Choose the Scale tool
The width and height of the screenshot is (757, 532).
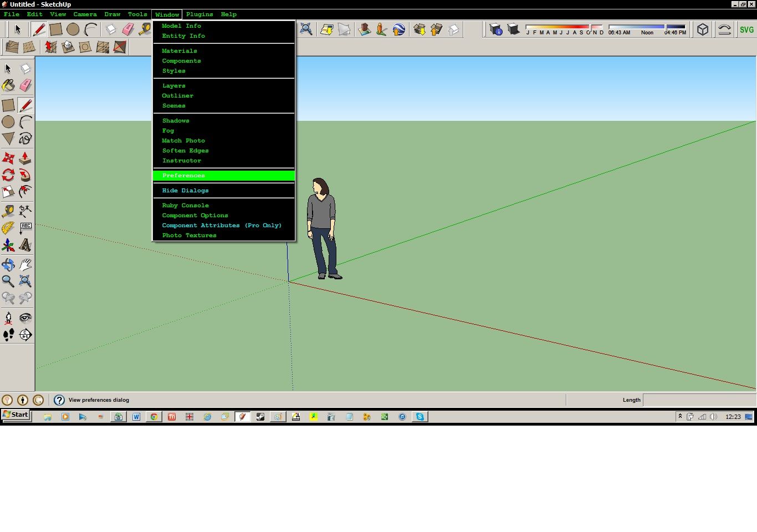(8, 192)
